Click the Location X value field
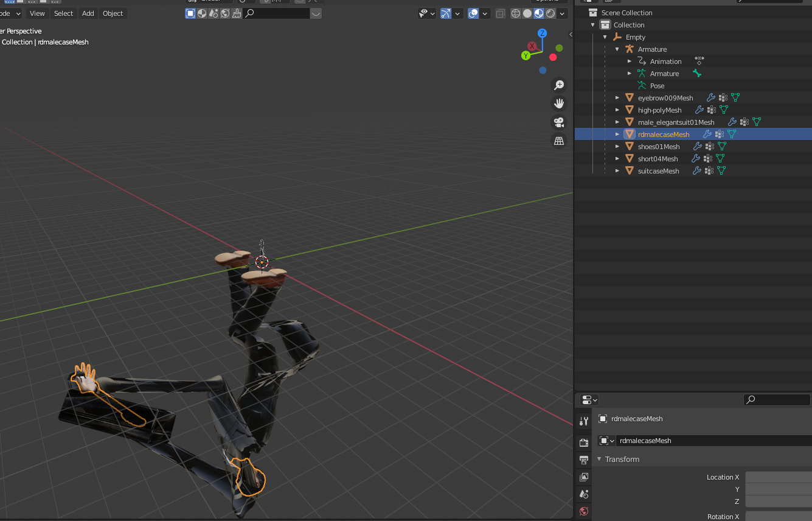The image size is (812, 521). click(x=778, y=477)
